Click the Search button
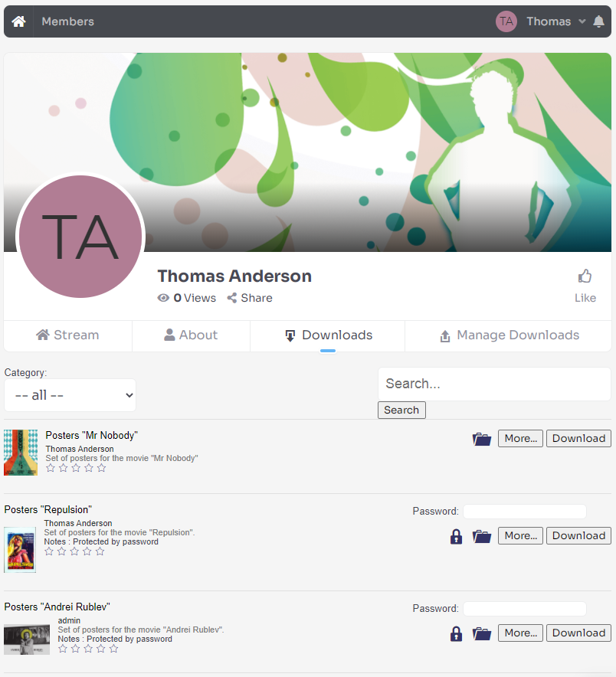 coord(401,410)
